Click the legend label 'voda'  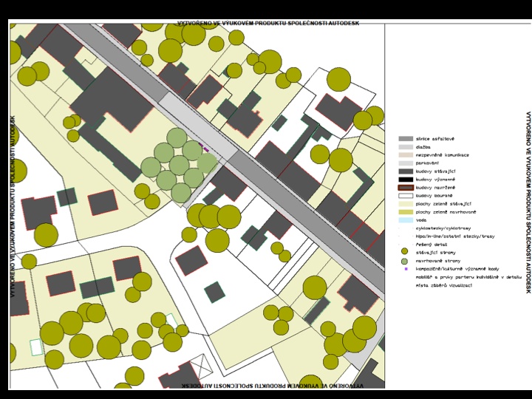421,220
